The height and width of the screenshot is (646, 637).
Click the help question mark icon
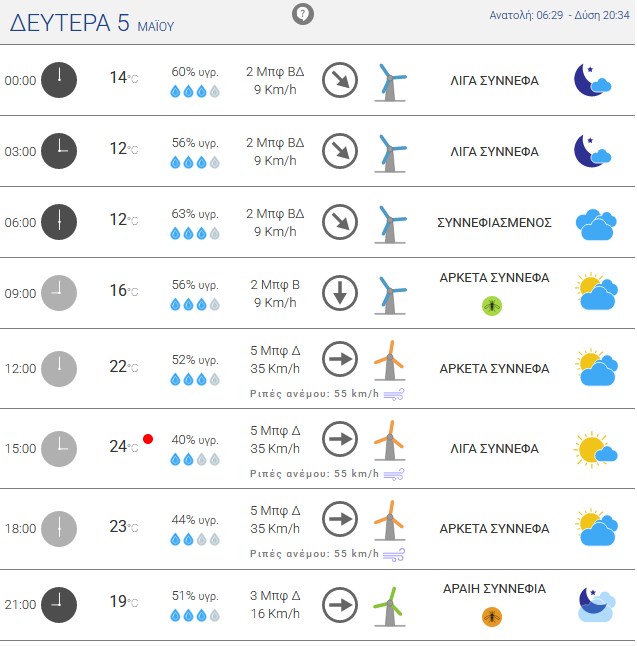(x=303, y=14)
